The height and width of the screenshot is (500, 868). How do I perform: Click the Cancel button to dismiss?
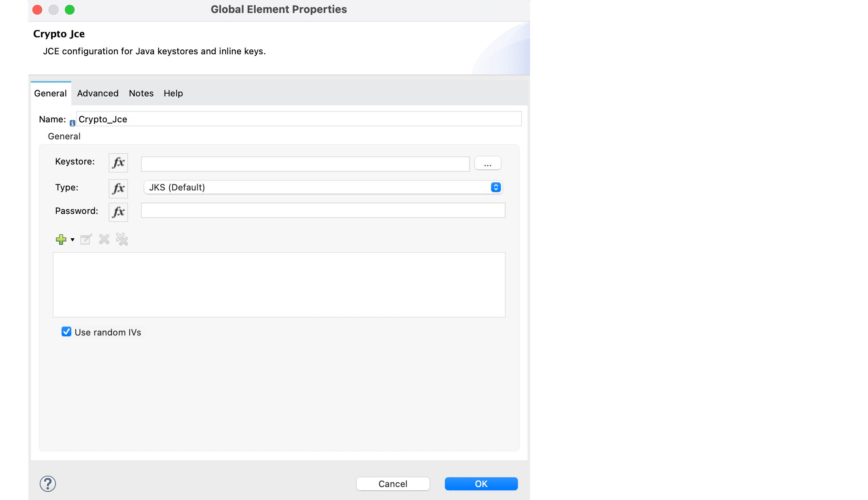point(393,484)
